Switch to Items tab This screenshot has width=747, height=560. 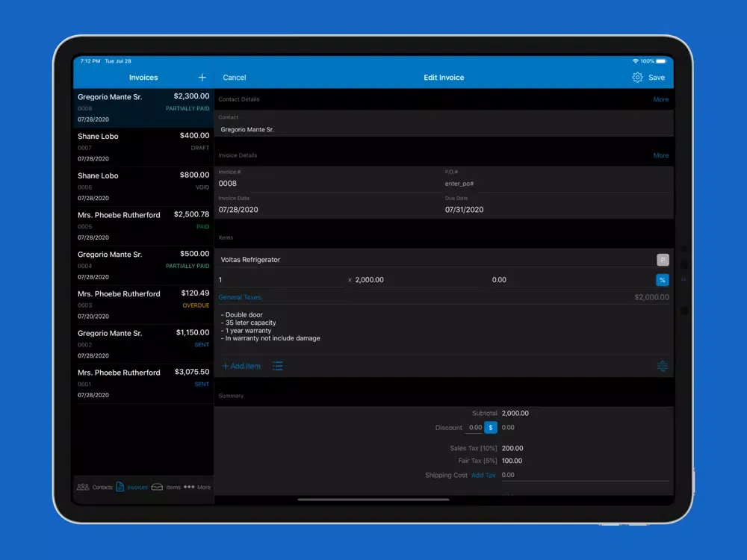(x=166, y=487)
